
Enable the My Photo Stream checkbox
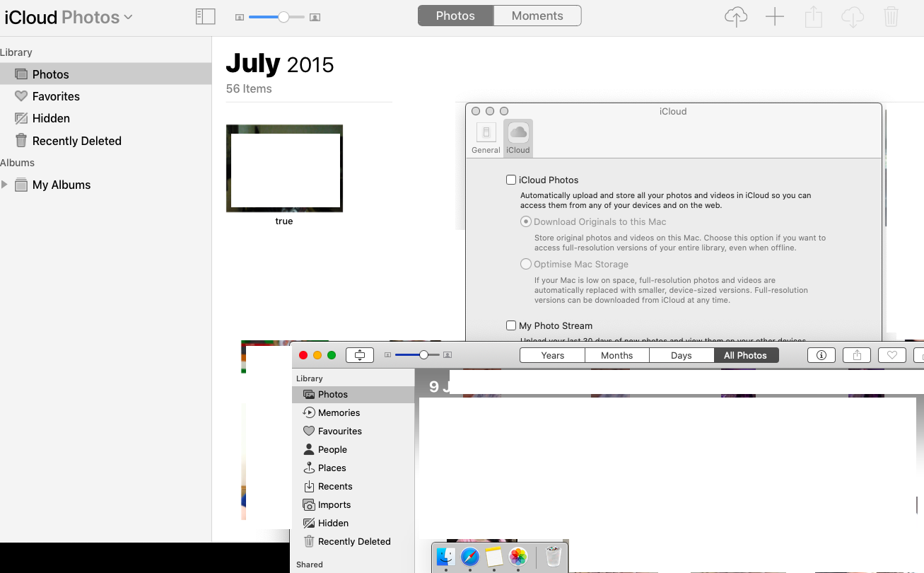(511, 325)
